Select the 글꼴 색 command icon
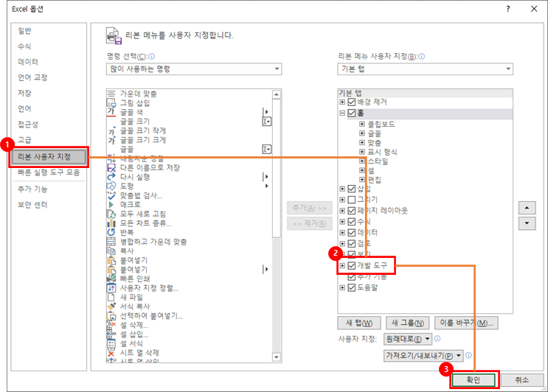This screenshot has height=392, width=548. point(111,112)
